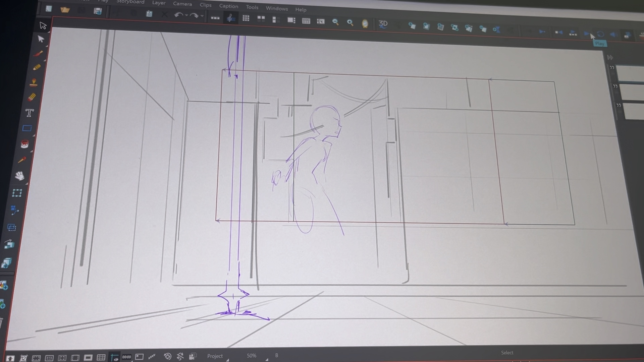Image resolution: width=644 pixels, height=362 pixels.
Task: Click the Smart Add Panel icon
Action: click(454, 27)
